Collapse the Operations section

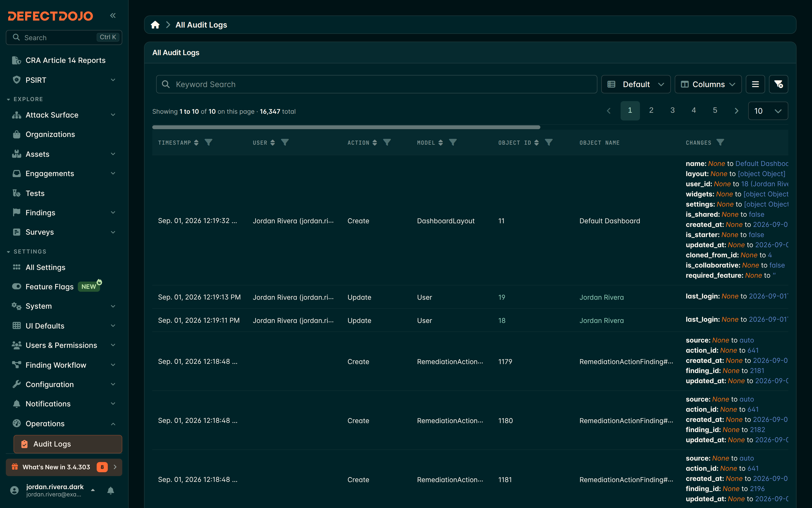click(64, 424)
